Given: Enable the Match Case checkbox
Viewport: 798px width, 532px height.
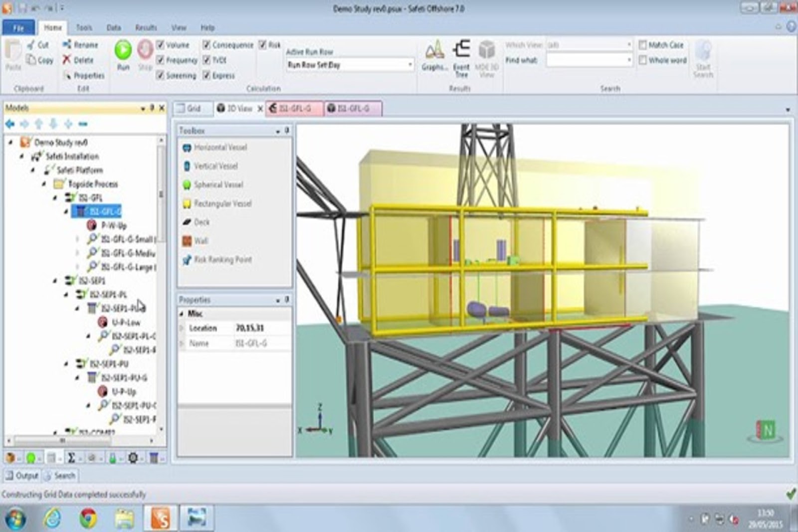Looking at the screenshot, I should point(643,45).
